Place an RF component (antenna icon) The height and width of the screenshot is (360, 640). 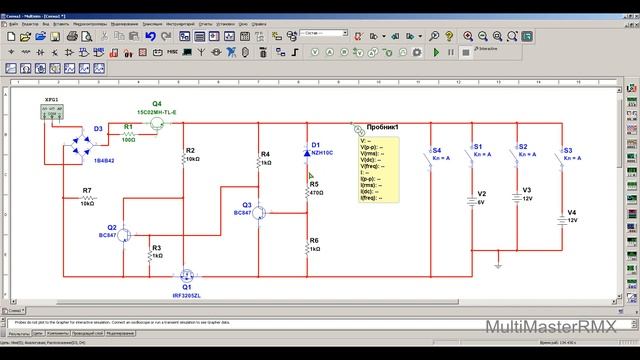pos(202,52)
